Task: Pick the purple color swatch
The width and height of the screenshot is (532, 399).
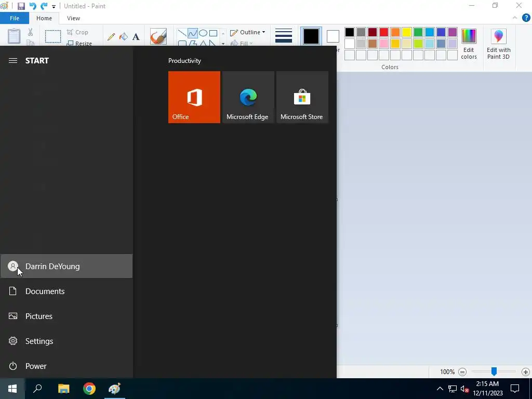Action: click(453, 32)
